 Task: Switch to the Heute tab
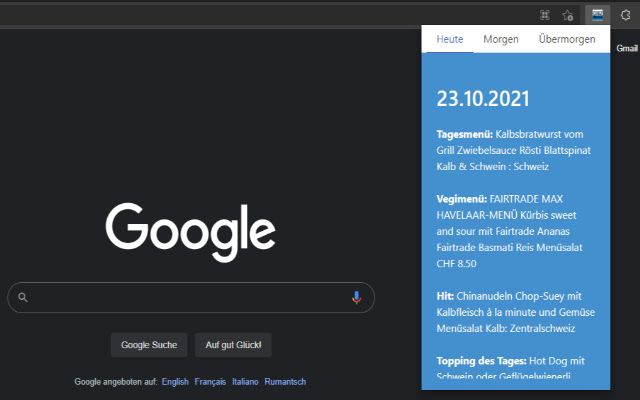click(x=450, y=39)
